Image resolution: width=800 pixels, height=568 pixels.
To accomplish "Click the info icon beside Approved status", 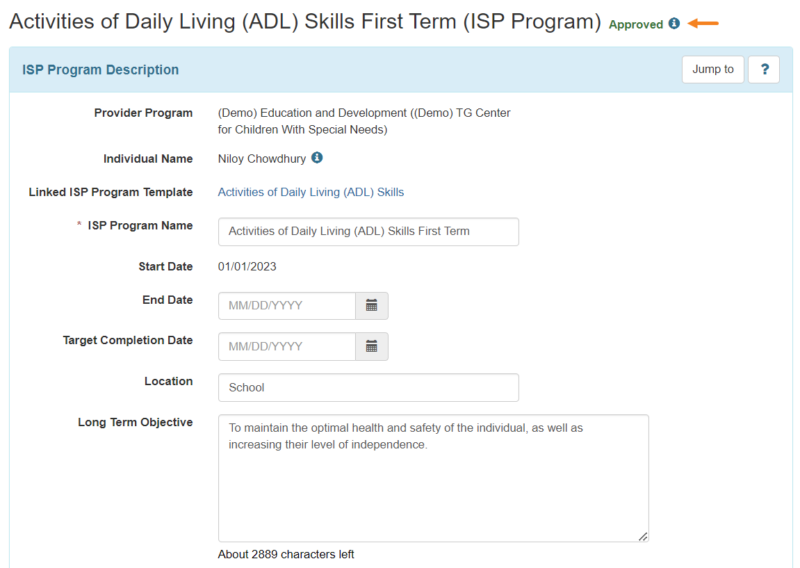I will coord(674,24).
